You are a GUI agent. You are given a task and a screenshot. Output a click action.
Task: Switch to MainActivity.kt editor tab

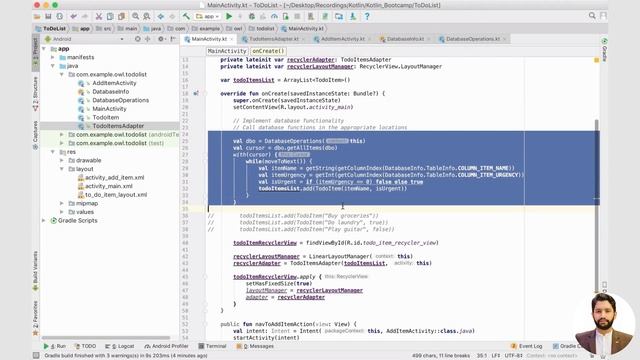click(209, 39)
